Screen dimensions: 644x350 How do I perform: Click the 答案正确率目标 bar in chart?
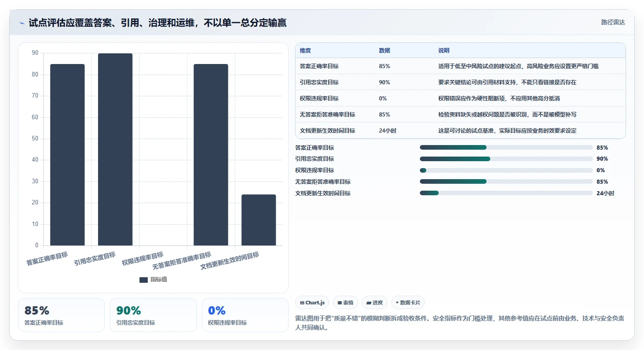[67, 155]
